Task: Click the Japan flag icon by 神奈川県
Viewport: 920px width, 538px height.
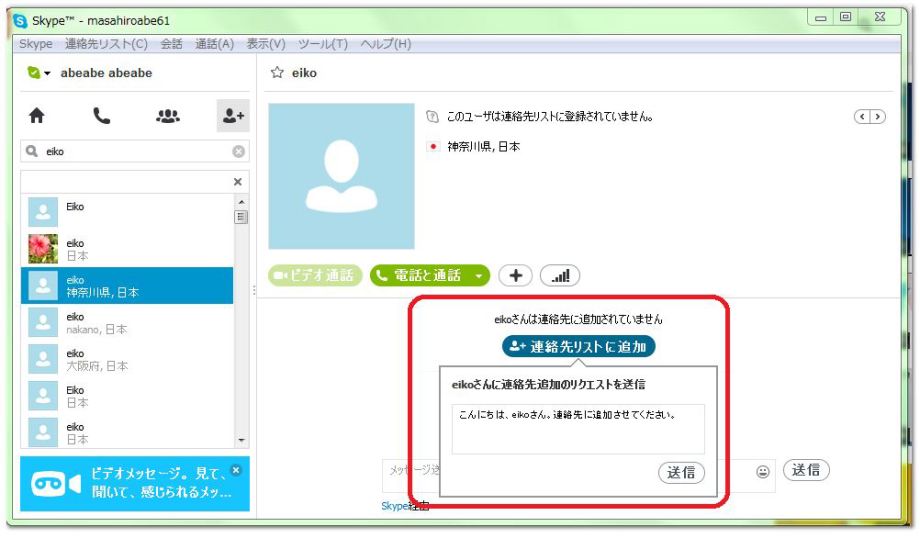Action: pos(433,147)
